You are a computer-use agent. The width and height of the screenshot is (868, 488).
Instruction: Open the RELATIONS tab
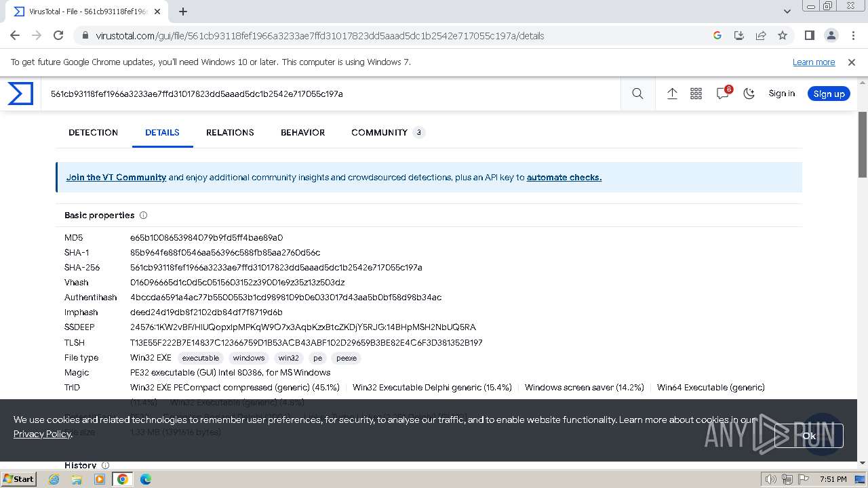[230, 132]
